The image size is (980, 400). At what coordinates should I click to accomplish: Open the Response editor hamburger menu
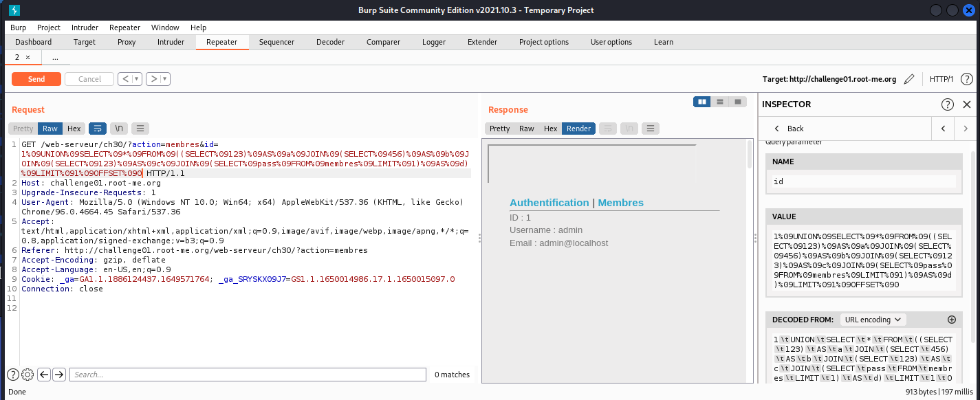(x=651, y=129)
